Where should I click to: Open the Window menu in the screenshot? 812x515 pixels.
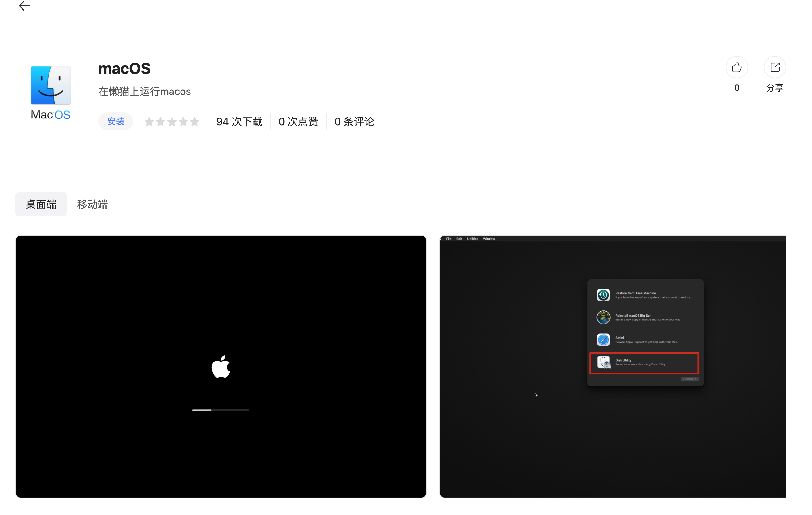(489, 238)
